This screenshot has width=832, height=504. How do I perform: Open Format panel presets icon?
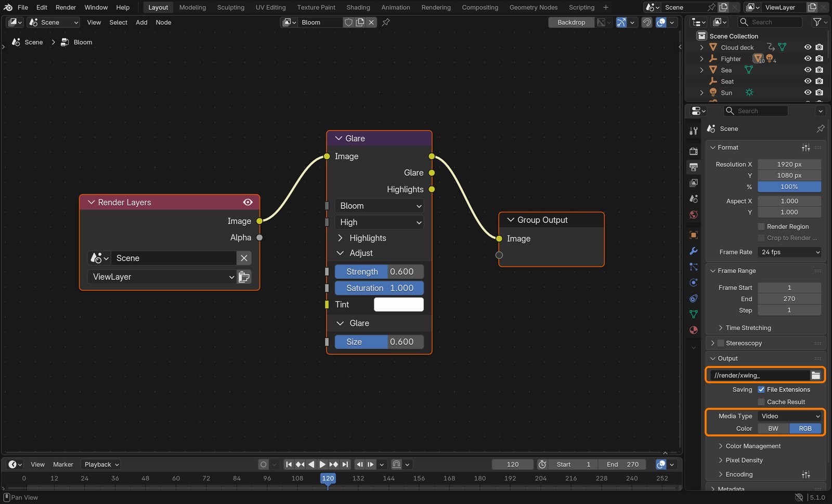[806, 148]
